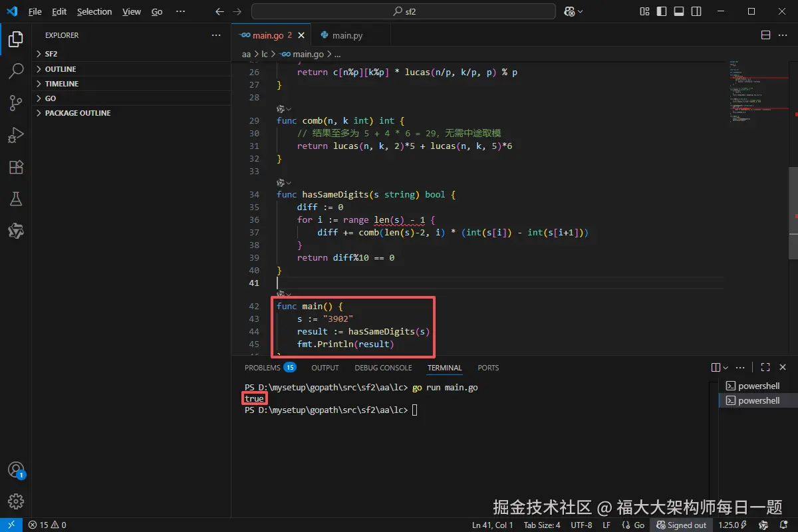Change the LF end of line sequence
Viewport: 798px width, 532px height.
point(606,525)
